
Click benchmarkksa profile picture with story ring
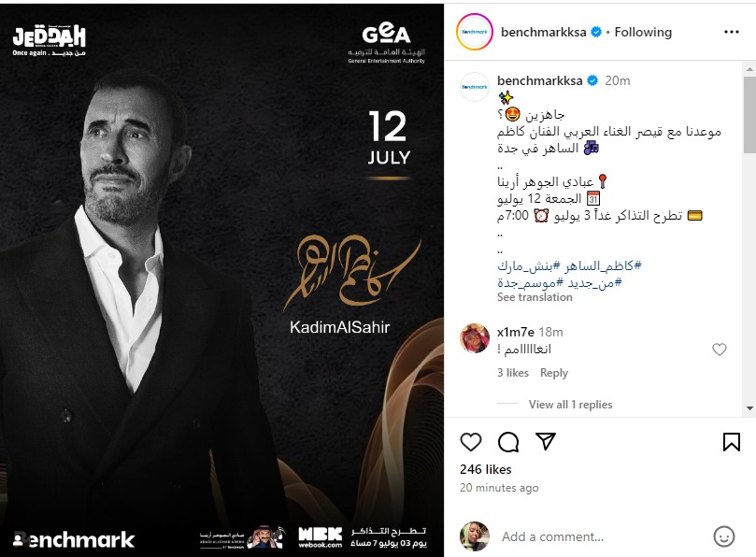tap(475, 32)
